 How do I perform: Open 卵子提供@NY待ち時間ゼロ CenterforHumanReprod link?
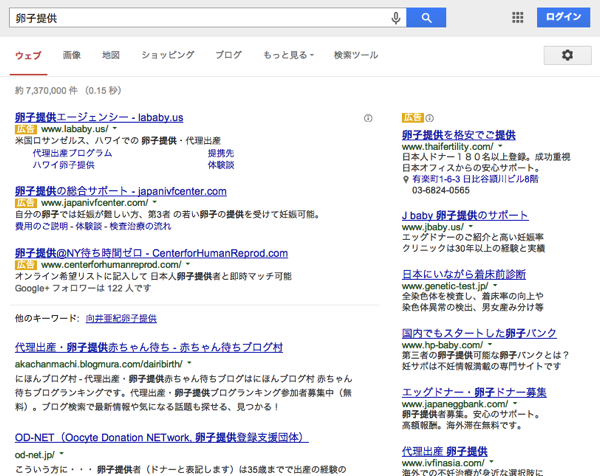[x=151, y=253]
